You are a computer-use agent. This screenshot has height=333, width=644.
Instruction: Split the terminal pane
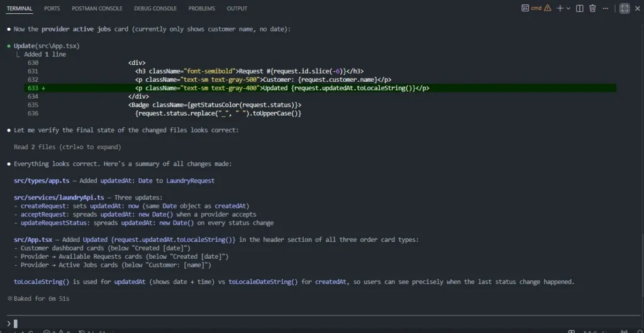pos(579,8)
